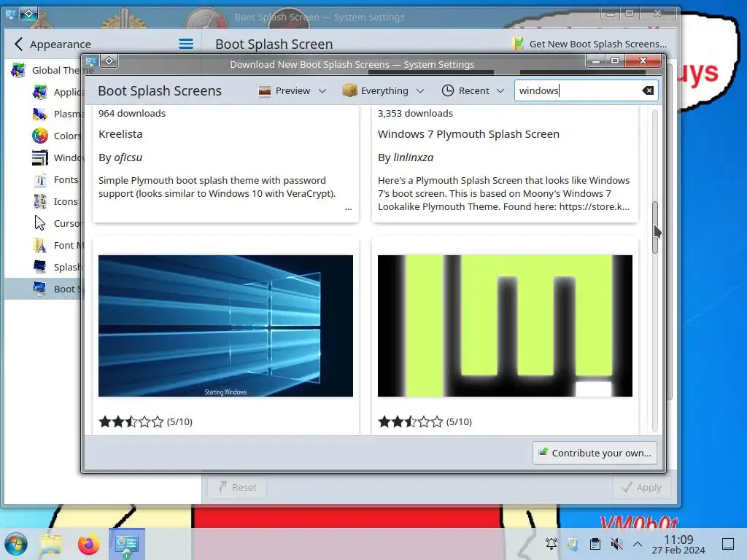Image resolution: width=747 pixels, height=560 pixels.
Task: Click the Preview dropdown picture icon
Action: pos(264,90)
